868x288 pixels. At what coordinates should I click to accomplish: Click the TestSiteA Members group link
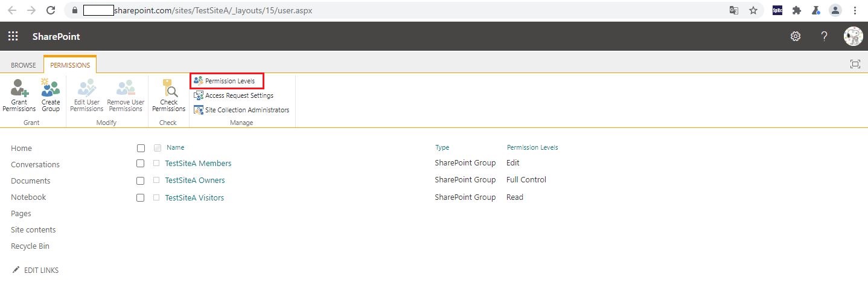(198, 164)
